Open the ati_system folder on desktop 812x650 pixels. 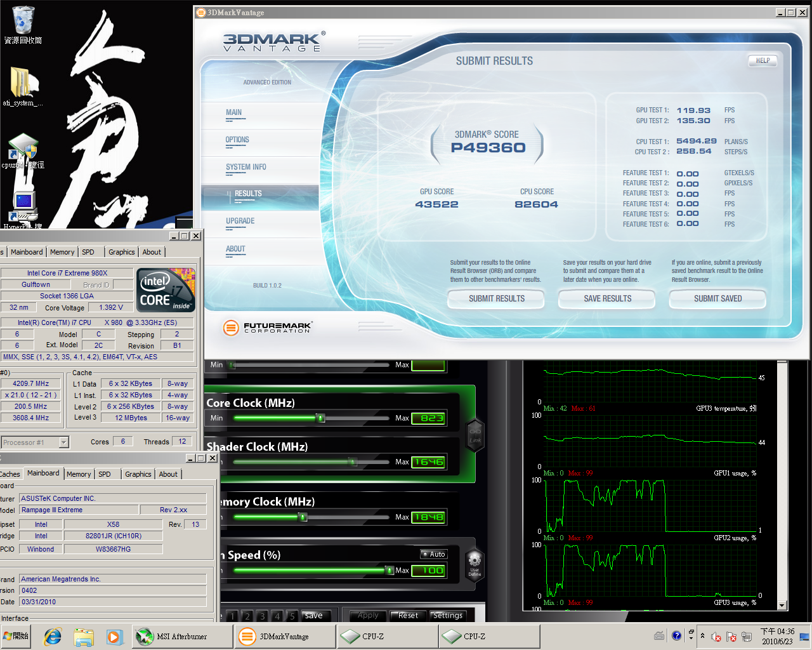(23, 87)
